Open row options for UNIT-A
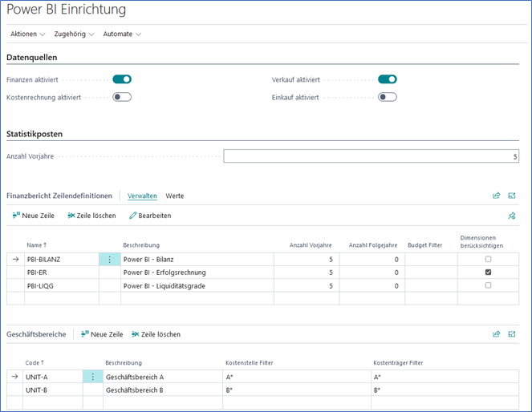Viewport: 532px width, 412px height. tap(93, 377)
